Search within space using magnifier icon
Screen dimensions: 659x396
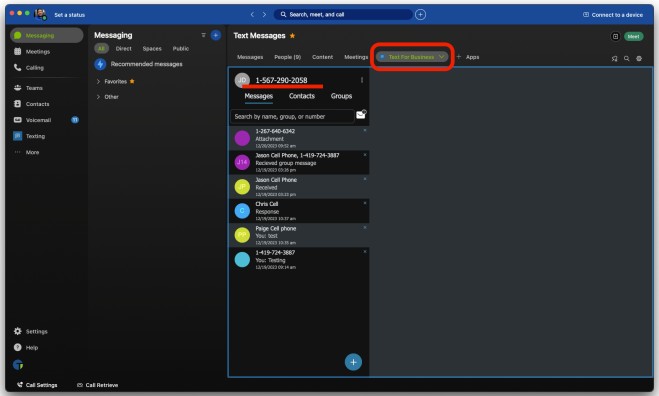(x=627, y=58)
